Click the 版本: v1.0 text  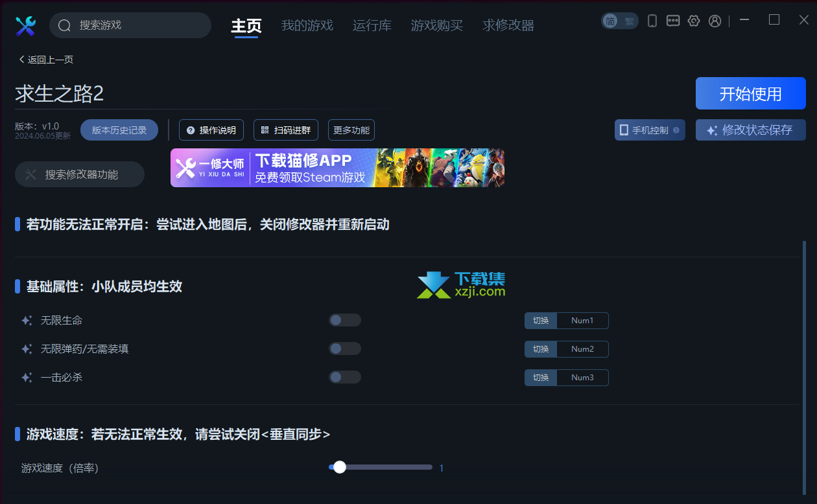[37, 126]
